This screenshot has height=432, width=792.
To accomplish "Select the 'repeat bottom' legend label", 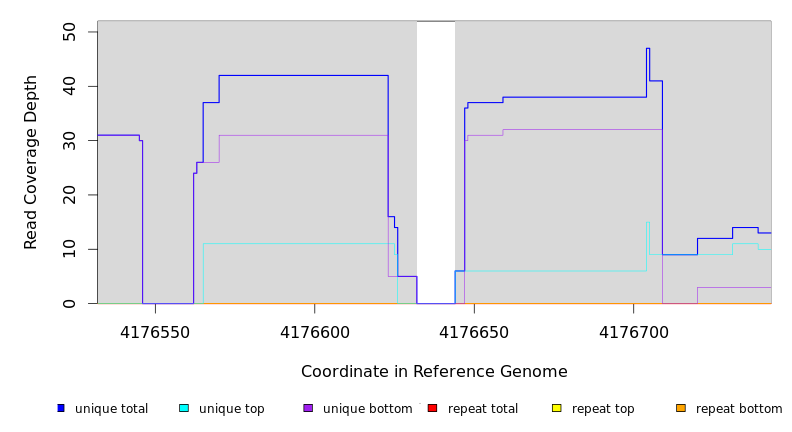I will pos(739,409).
